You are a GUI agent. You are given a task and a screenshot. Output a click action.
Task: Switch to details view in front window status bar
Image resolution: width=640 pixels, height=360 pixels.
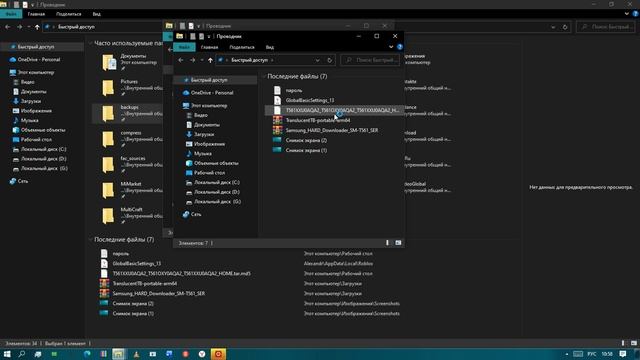pos(387,243)
